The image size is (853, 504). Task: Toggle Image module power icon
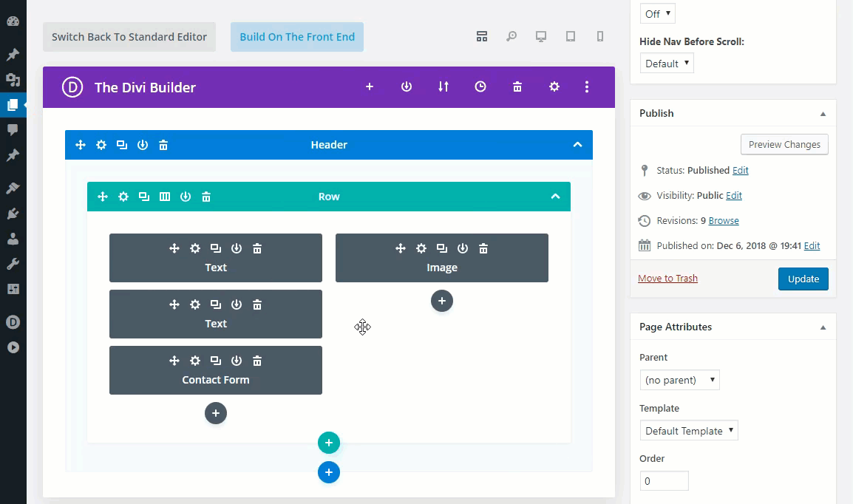[x=463, y=248]
